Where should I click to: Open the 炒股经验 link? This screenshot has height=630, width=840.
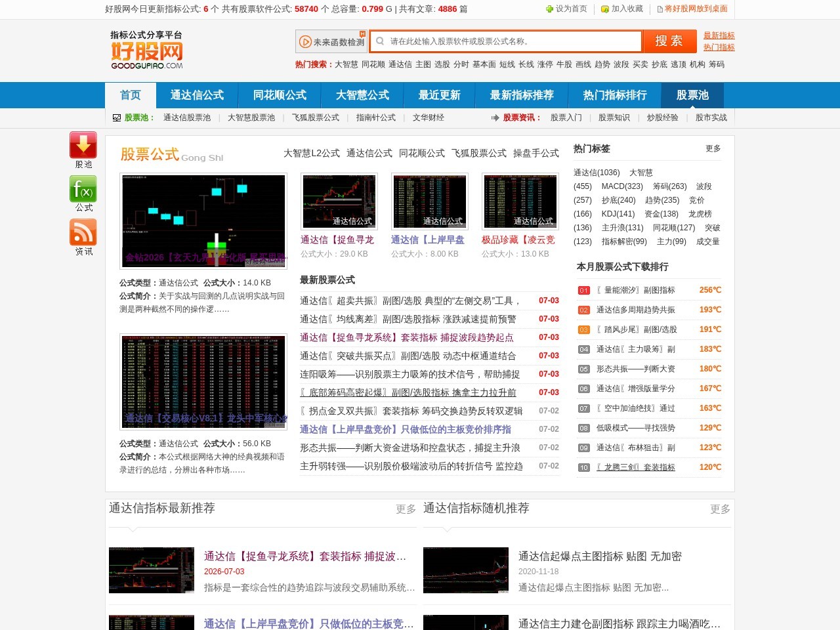(x=663, y=118)
